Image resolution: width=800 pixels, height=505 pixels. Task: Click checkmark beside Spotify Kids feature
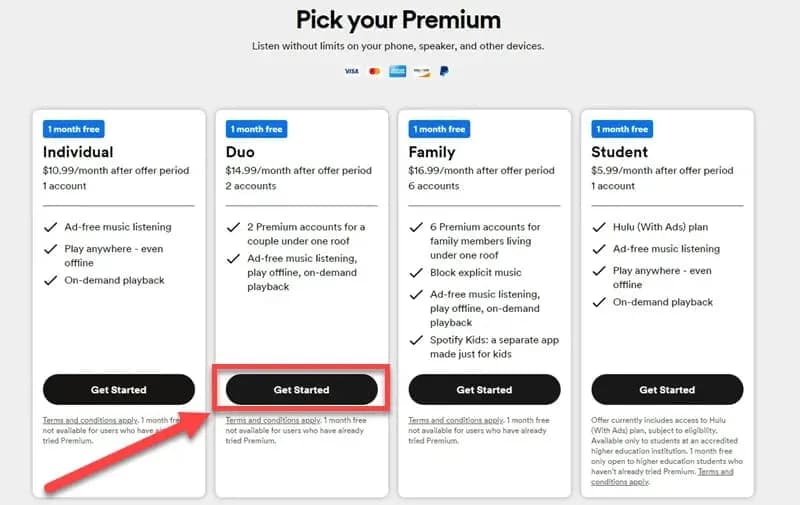pyautogui.click(x=415, y=341)
